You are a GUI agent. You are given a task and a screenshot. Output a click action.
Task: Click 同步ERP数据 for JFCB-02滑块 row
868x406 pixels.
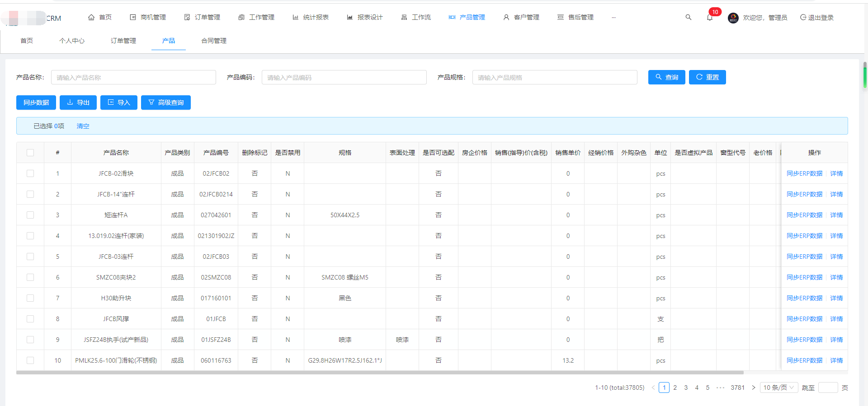coord(804,173)
